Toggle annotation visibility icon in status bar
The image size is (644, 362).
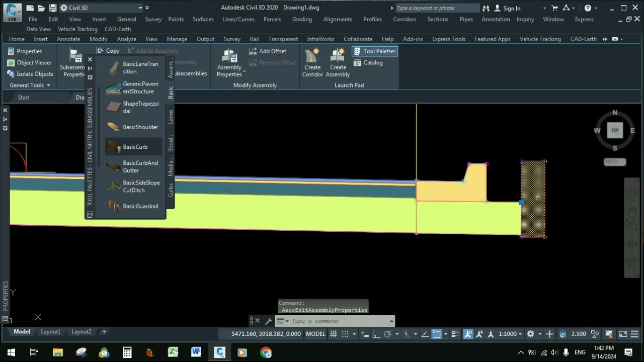(468, 334)
